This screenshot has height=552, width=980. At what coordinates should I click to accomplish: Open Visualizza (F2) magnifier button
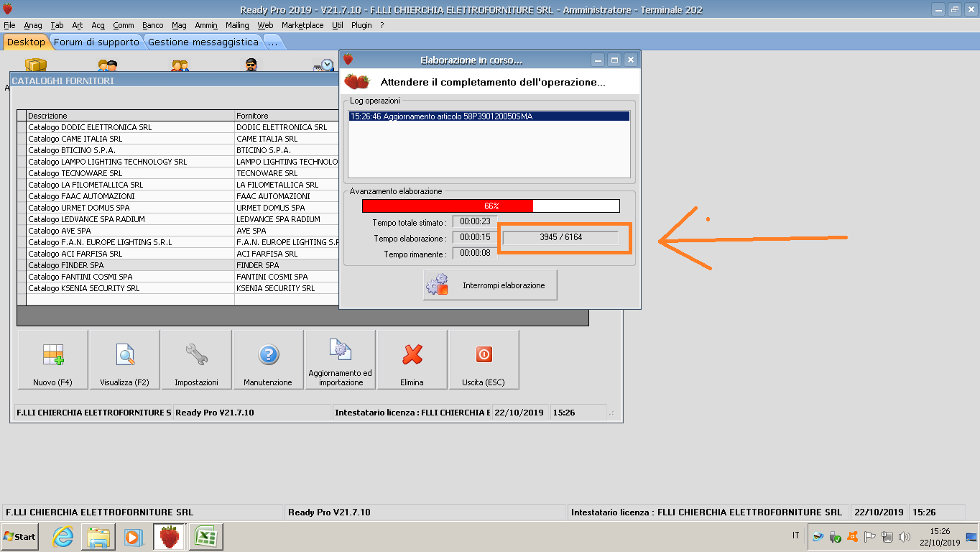click(125, 359)
